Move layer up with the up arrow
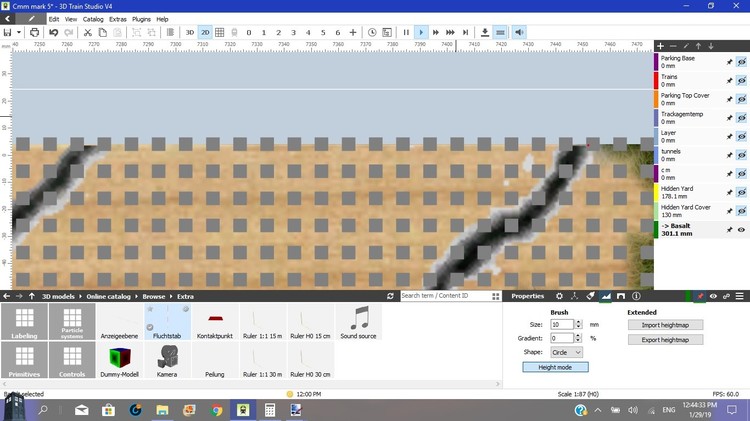 698,46
